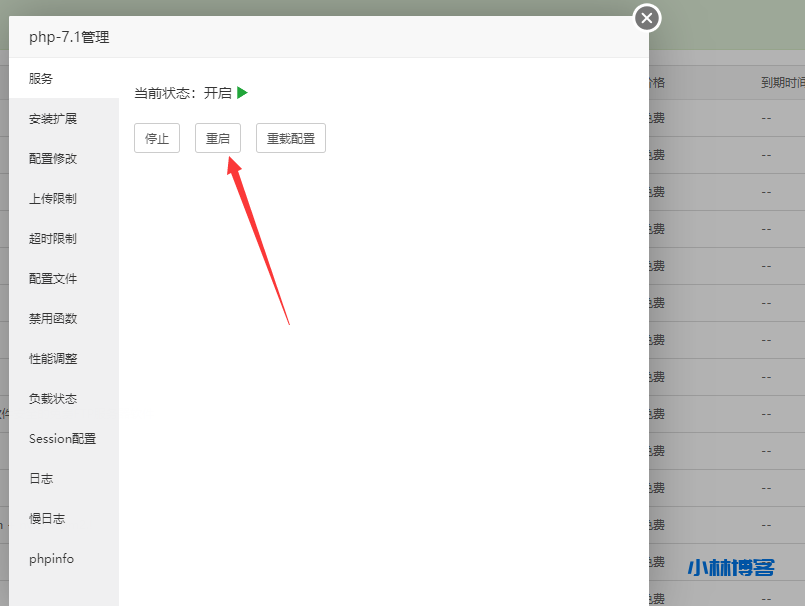Open the 性能调整 panel
This screenshot has height=606, width=805.
point(54,358)
